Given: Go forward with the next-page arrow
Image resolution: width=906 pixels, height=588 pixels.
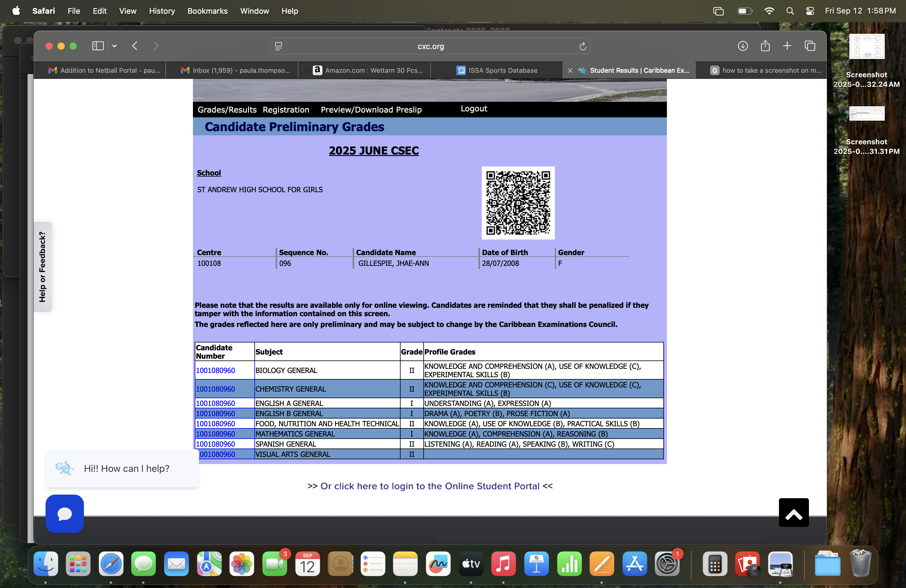Looking at the screenshot, I should point(156,46).
